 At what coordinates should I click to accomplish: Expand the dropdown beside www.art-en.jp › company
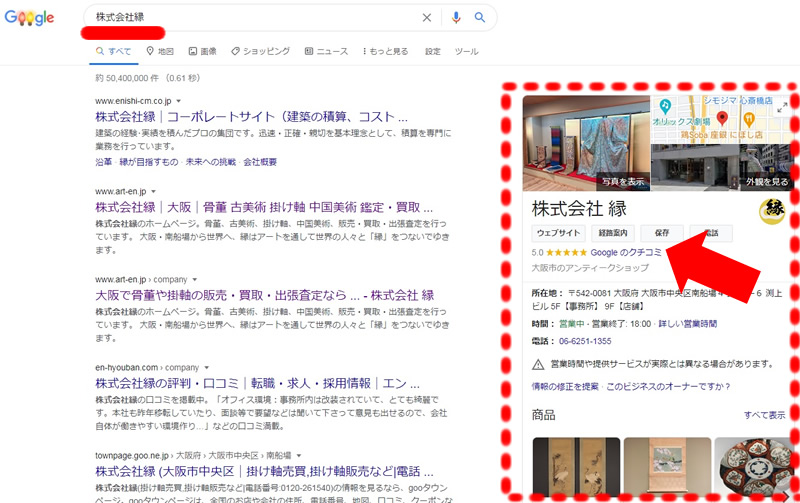tap(194, 280)
